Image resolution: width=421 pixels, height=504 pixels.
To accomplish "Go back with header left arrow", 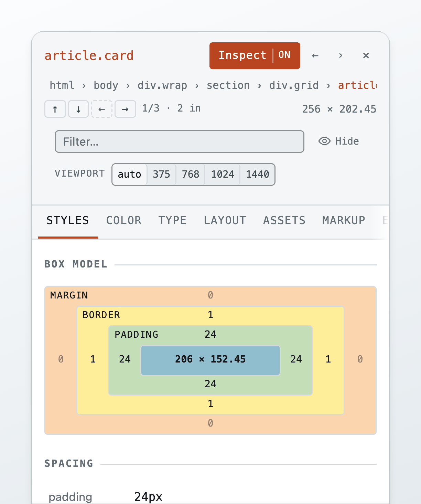I will 315,55.
